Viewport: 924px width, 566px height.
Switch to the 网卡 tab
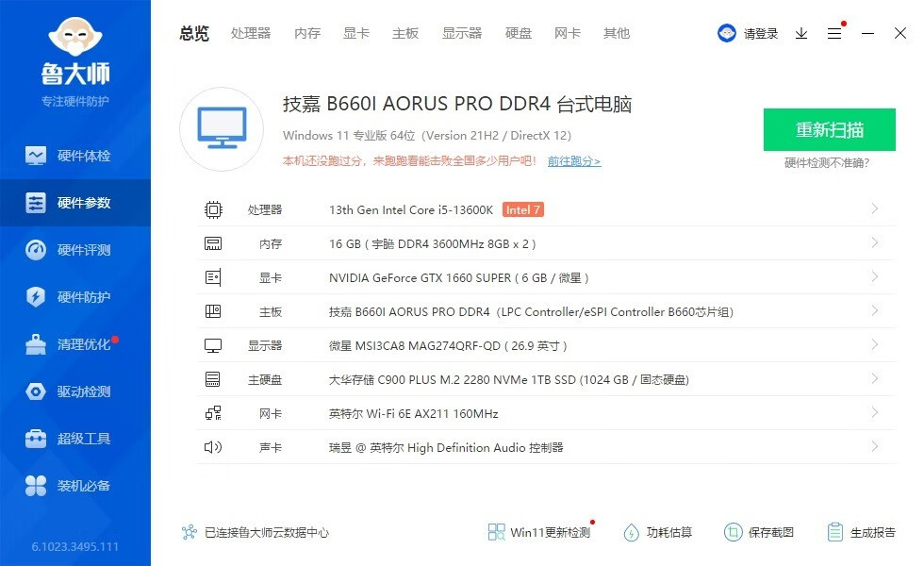point(568,33)
